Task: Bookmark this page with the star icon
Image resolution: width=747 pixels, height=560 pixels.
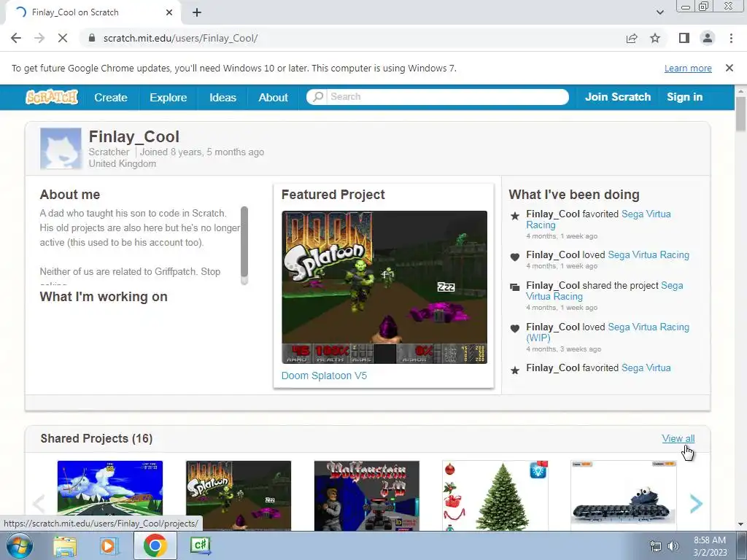Action: (x=655, y=38)
